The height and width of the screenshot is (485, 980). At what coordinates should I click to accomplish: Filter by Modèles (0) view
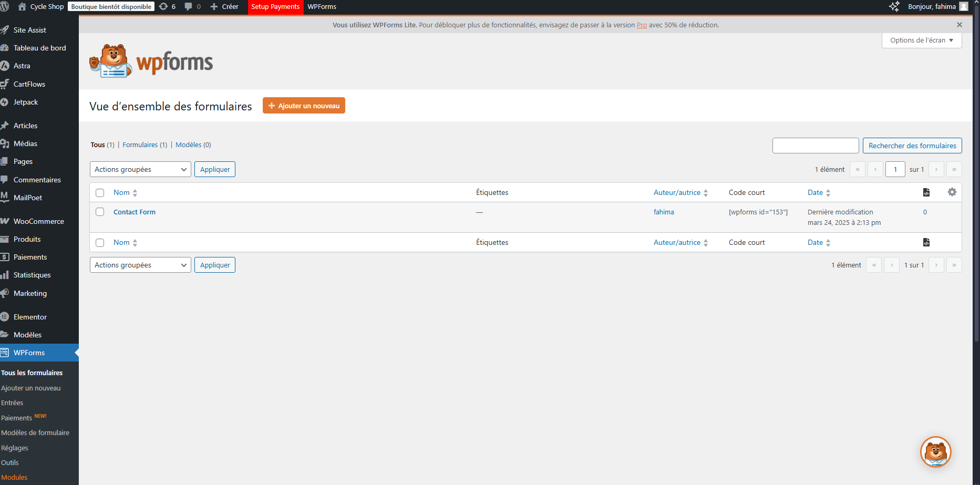(x=193, y=145)
